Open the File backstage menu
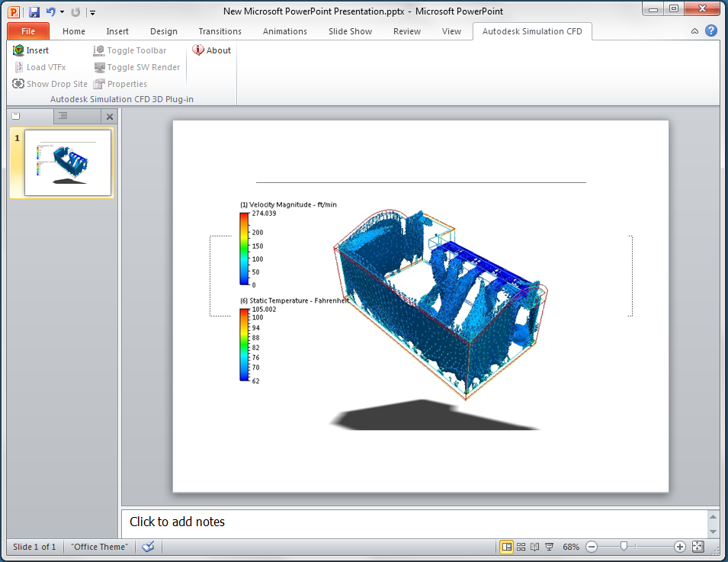The image size is (728, 562). (x=28, y=31)
